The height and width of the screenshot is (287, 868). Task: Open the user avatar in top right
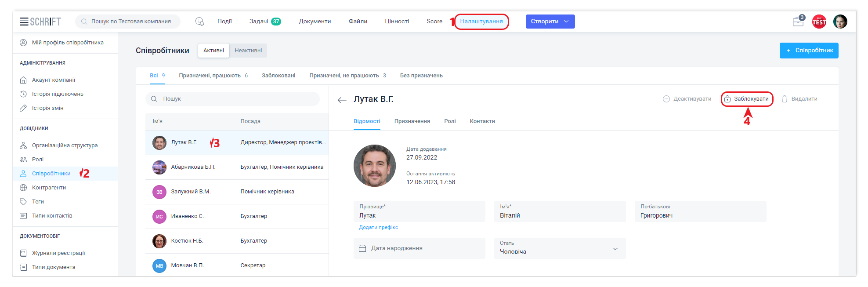coord(840,22)
